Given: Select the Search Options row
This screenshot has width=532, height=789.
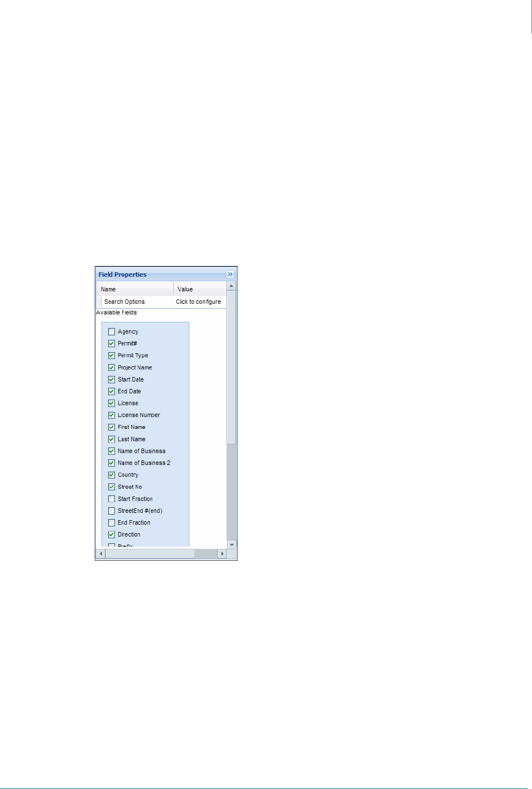Looking at the screenshot, I should [161, 302].
